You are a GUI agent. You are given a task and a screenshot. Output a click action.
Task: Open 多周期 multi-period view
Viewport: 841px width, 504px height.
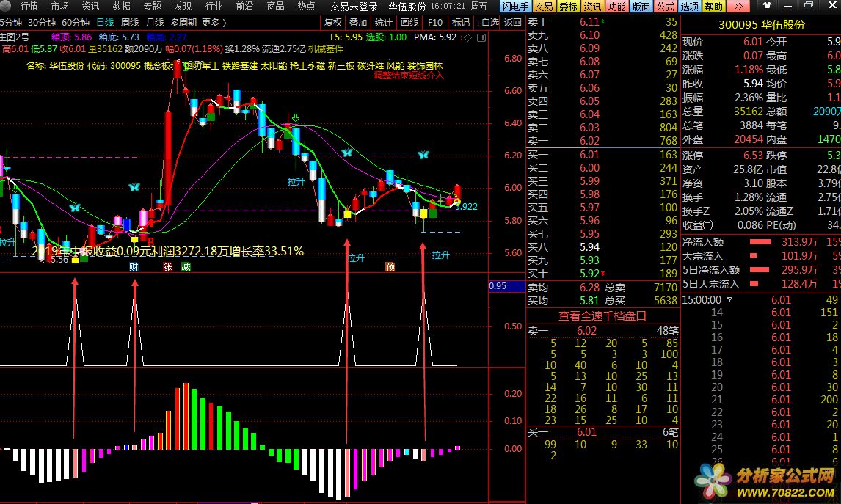pos(183,23)
